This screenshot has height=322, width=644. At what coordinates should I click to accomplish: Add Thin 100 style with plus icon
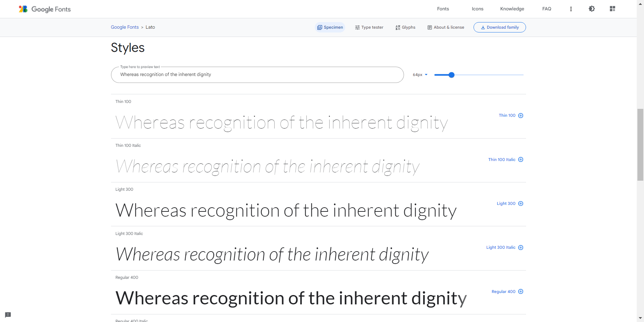pyautogui.click(x=521, y=115)
